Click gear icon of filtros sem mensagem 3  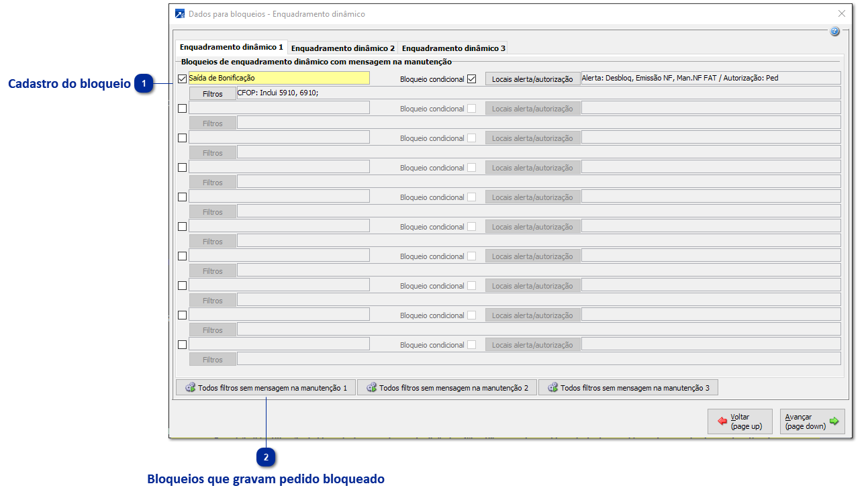553,387
